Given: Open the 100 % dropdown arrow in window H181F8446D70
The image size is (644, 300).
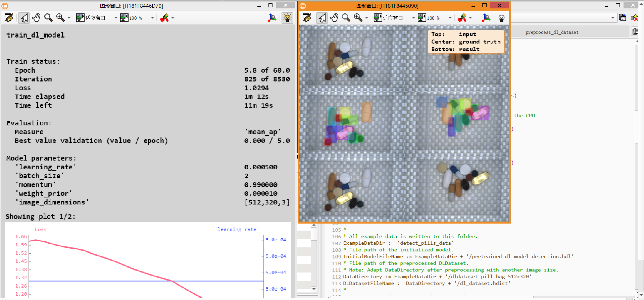Looking at the screenshot, I should [x=152, y=18].
